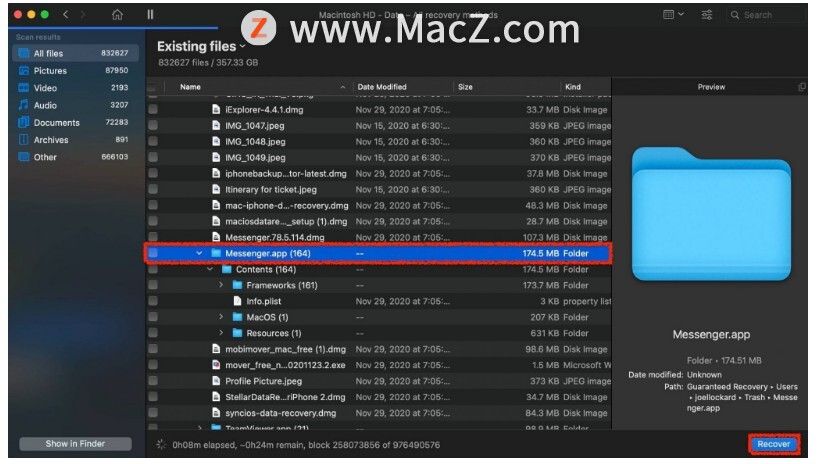The image size is (818, 464).
Task: Sort by Date Modified column
Action: point(382,87)
